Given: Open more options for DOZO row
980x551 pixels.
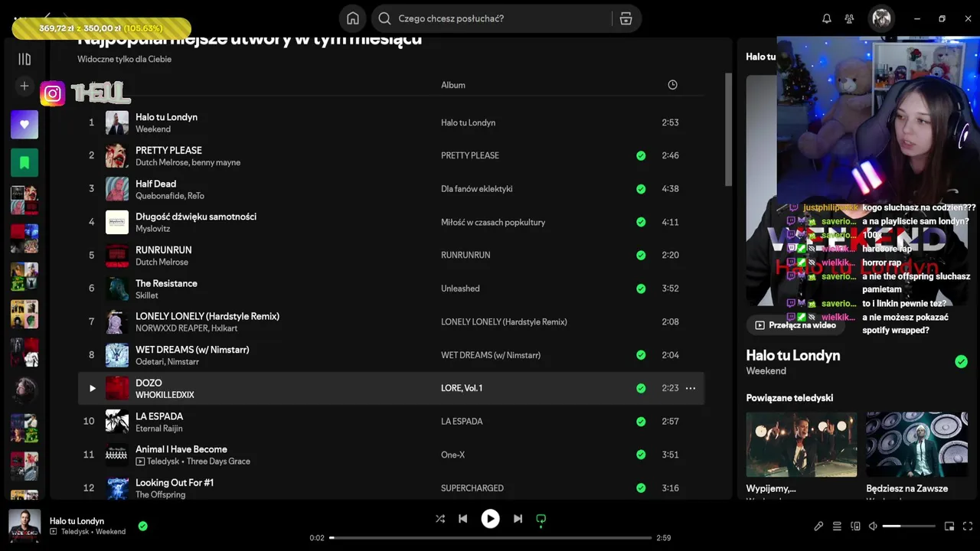Looking at the screenshot, I should point(691,388).
